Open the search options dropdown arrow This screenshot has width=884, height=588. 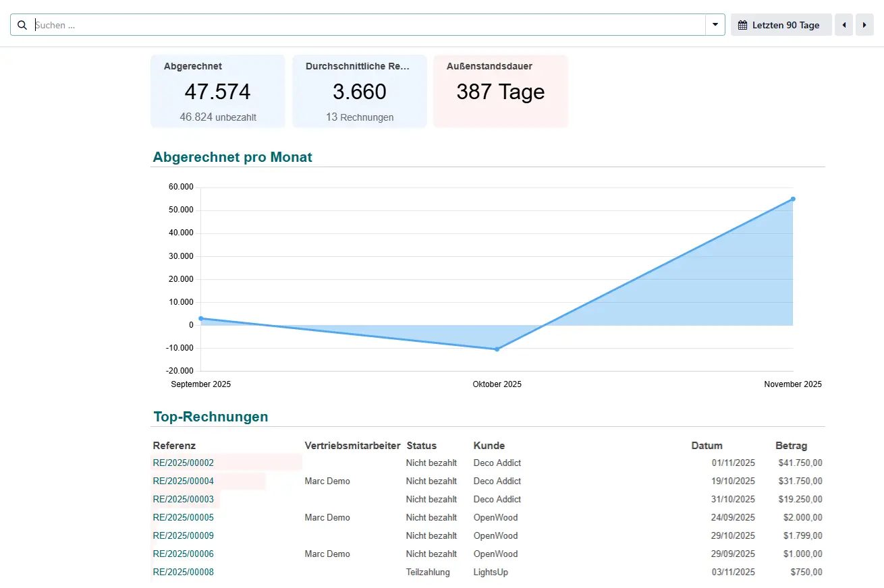(715, 25)
